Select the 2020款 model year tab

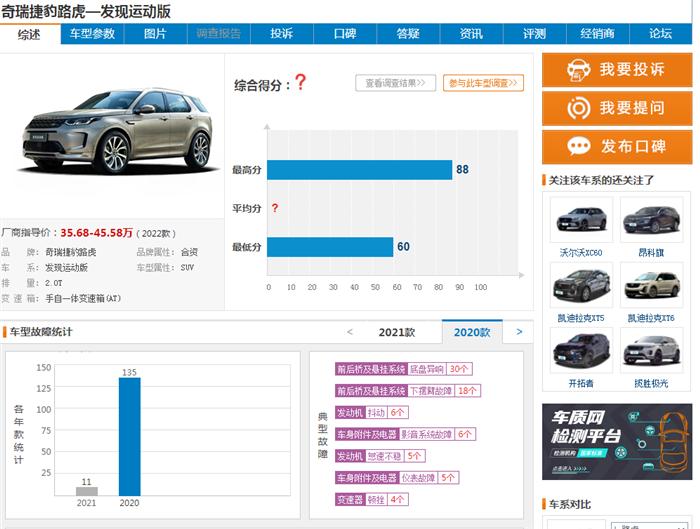[472, 332]
